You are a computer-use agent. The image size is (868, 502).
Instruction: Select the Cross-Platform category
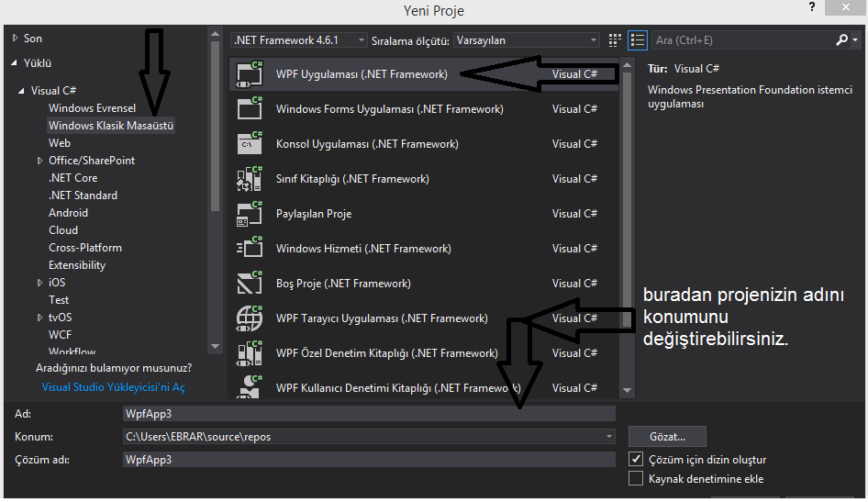(x=85, y=248)
